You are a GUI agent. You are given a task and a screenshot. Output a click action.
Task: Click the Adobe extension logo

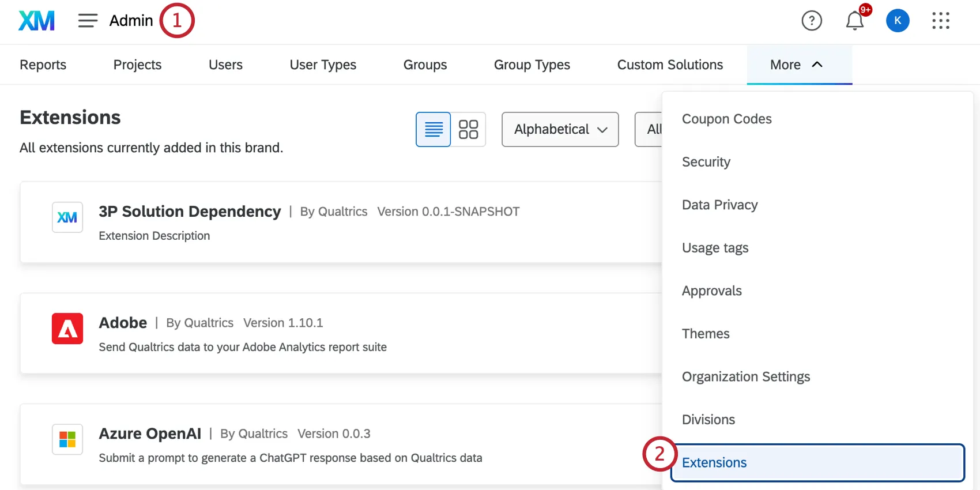coord(67,329)
